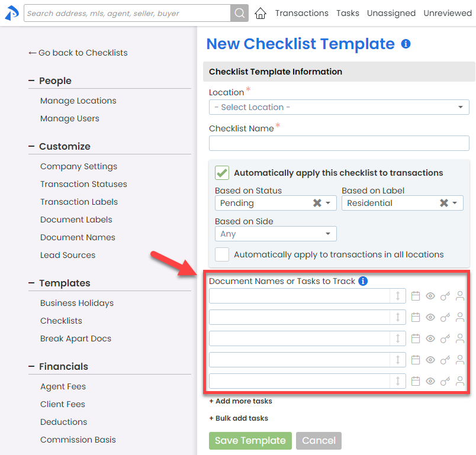This screenshot has width=476, height=455.
Task: Open Transactions in top navigation
Action: 301,13
